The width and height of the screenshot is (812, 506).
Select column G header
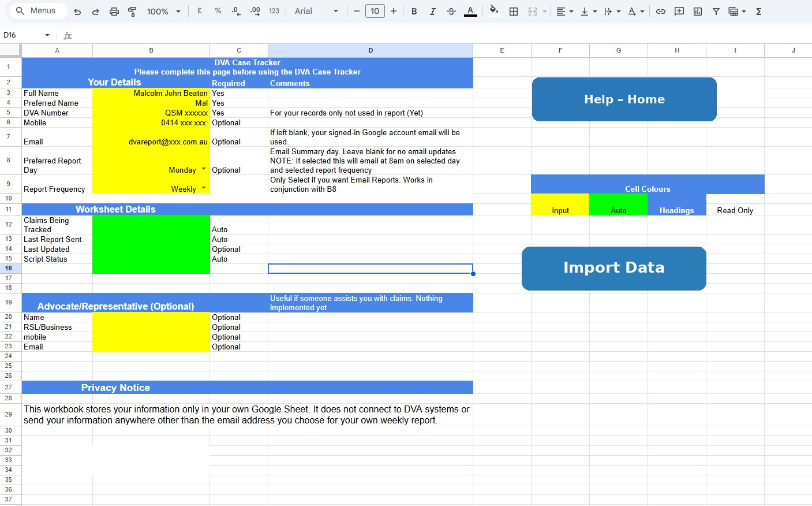click(x=619, y=50)
